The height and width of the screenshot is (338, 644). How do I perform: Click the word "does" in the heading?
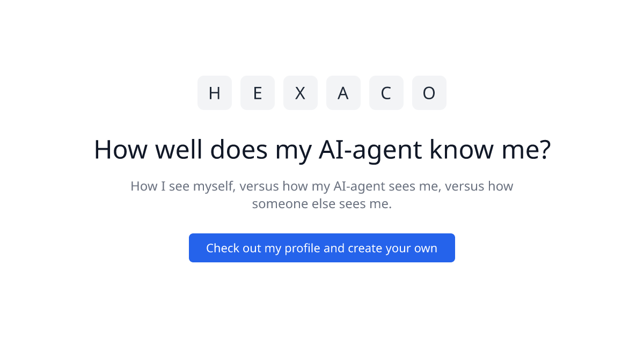coord(239,150)
